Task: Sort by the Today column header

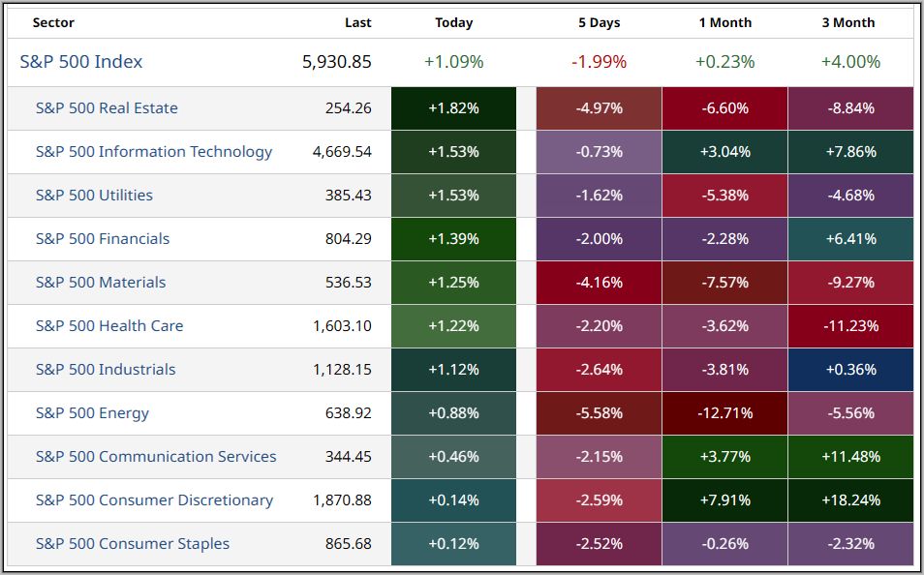Action: [453, 22]
